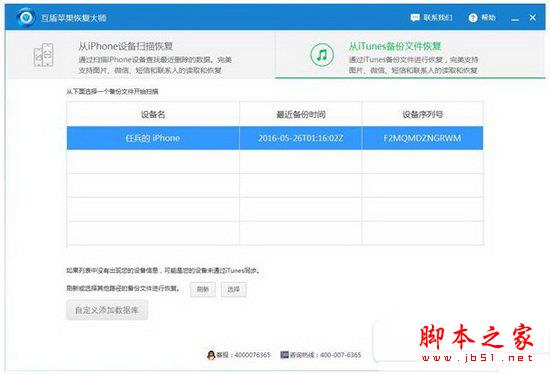Switch to 从iTunes备份文件恢复 tab

click(x=410, y=54)
